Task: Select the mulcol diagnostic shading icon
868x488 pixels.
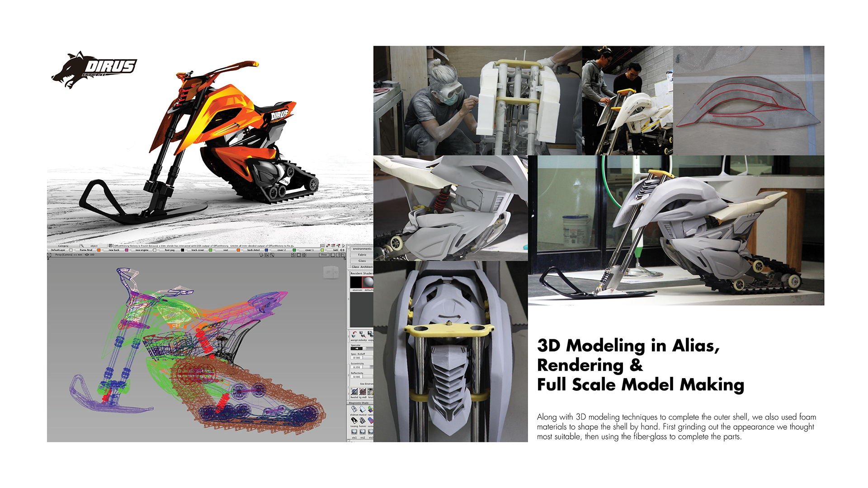Action: pyautogui.click(x=362, y=409)
